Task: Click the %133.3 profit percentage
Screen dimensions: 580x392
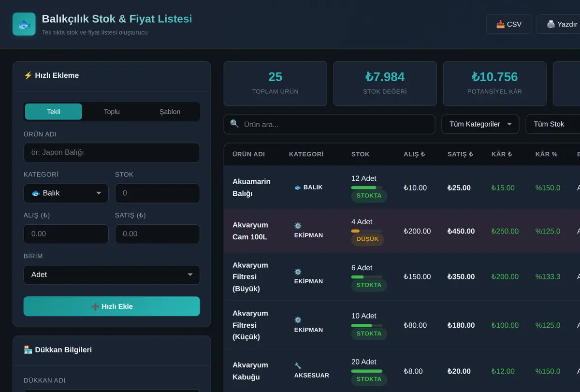Action: pyautogui.click(x=548, y=276)
